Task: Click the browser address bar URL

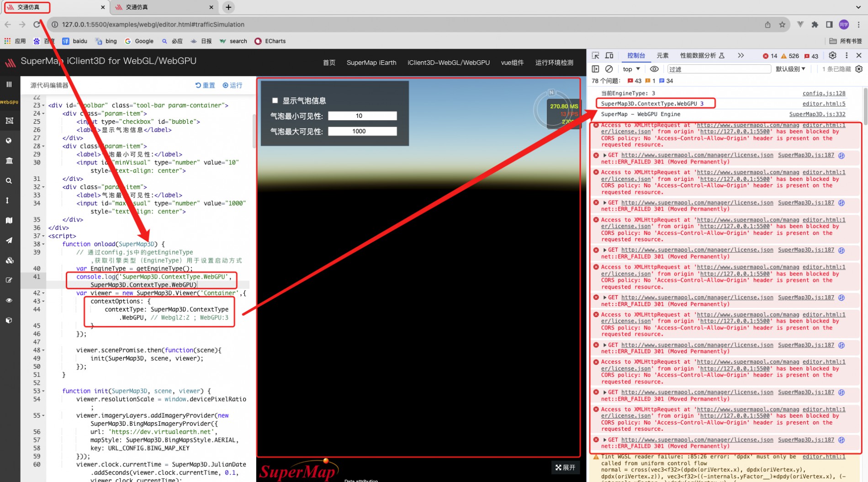Action: pyautogui.click(x=153, y=25)
